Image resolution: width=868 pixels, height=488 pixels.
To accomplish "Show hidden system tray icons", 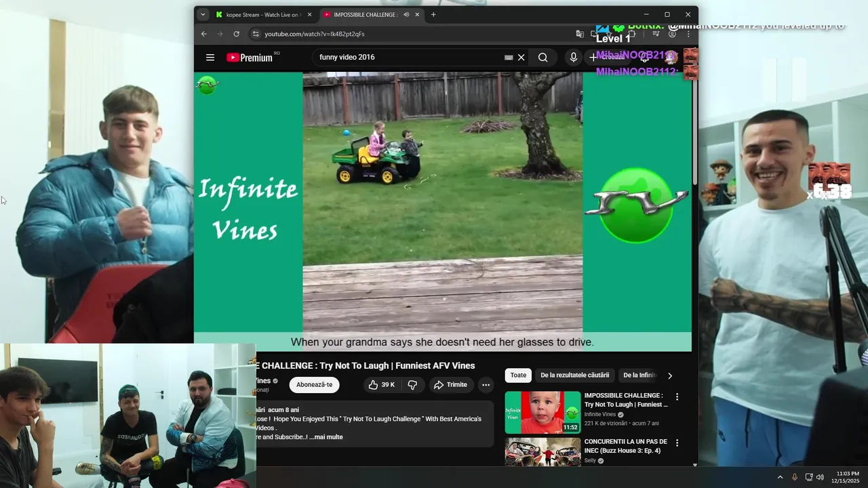I will coord(780,477).
